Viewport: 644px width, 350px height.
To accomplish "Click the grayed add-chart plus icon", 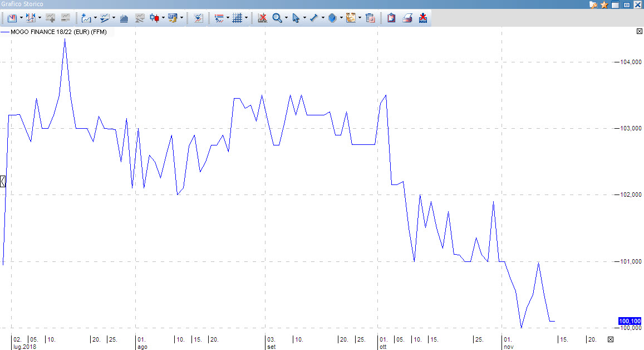I will coord(50,18).
